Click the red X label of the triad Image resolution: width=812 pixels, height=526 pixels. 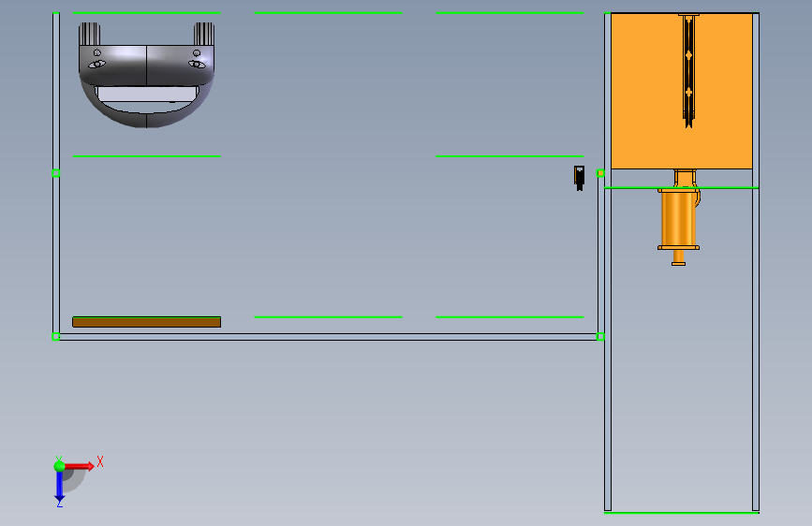100,461
